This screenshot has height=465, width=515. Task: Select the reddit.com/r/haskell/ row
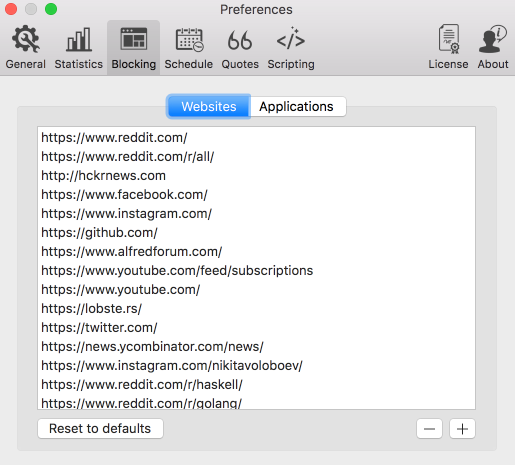256,384
